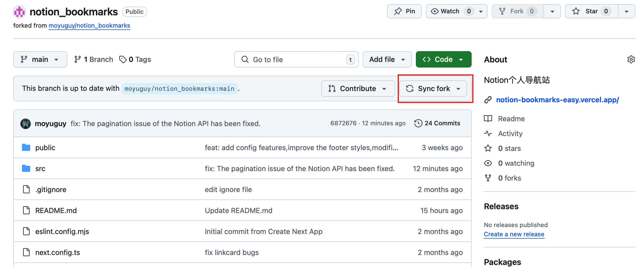Open the Packages heading link
This screenshot has height=267, width=644.
(502, 262)
